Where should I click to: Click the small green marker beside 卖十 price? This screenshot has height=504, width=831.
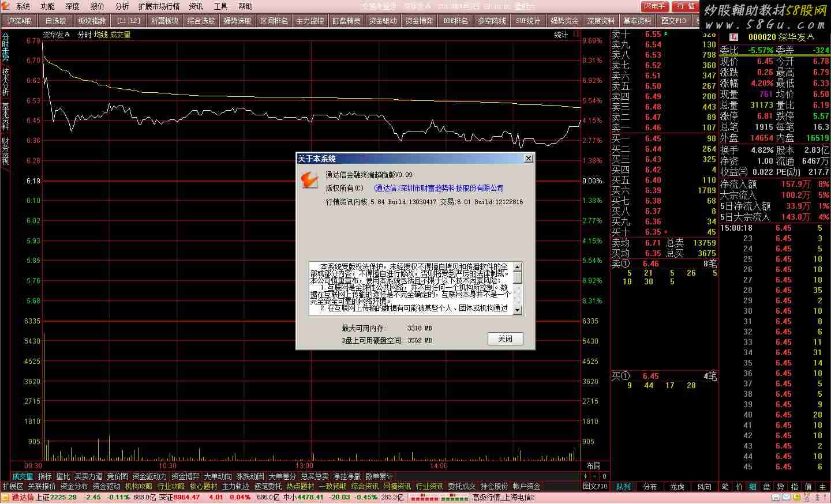click(666, 34)
